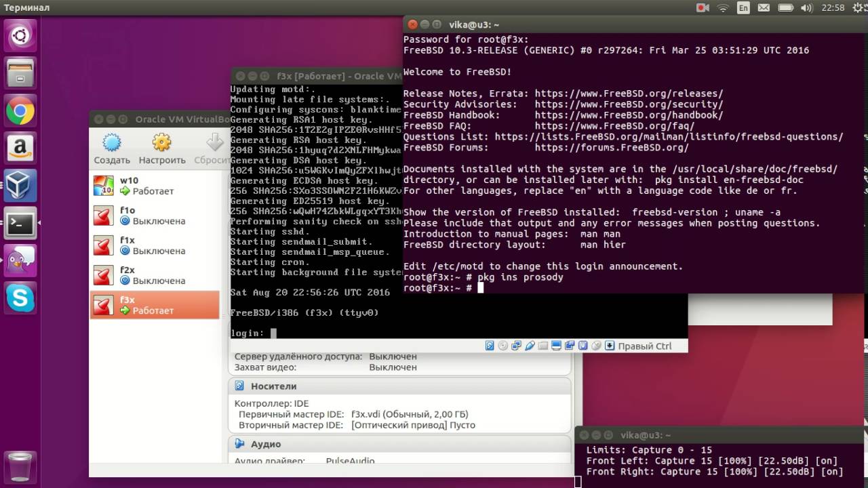Image resolution: width=868 pixels, height=488 pixels.
Task: Open the Amazon launcher icon
Action: [20, 148]
